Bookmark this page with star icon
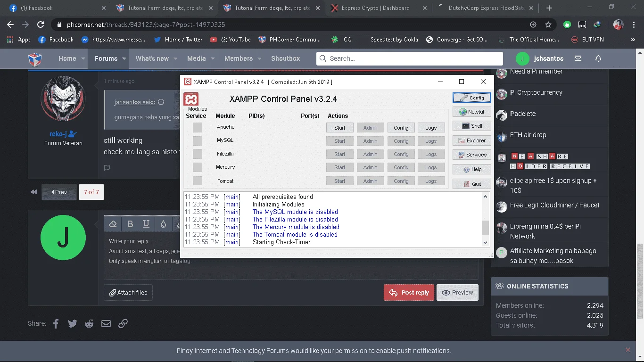644x362 pixels. pos(548,25)
